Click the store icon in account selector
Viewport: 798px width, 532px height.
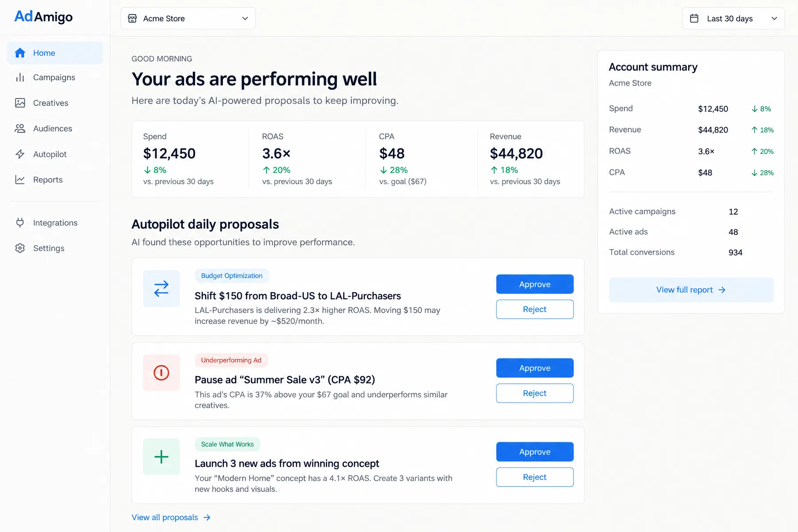(x=132, y=19)
